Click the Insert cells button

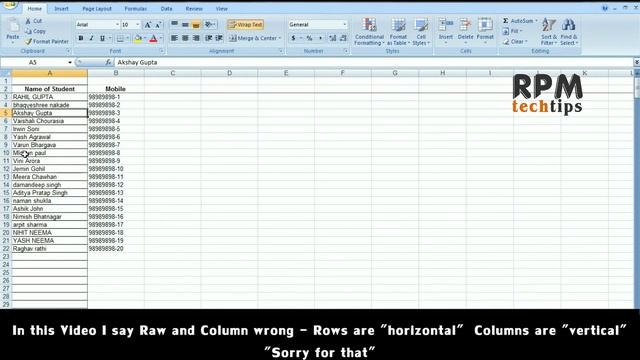(x=446, y=31)
